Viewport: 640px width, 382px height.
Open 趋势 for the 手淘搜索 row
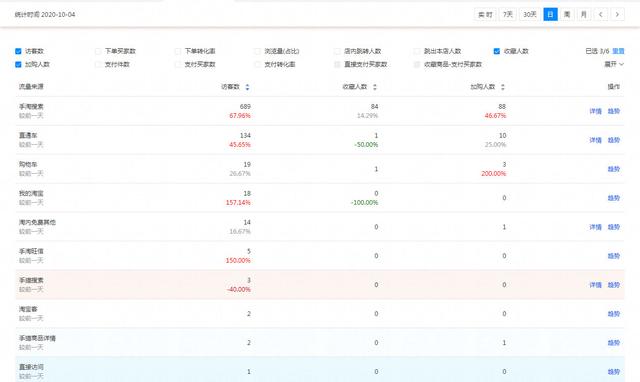click(x=614, y=111)
